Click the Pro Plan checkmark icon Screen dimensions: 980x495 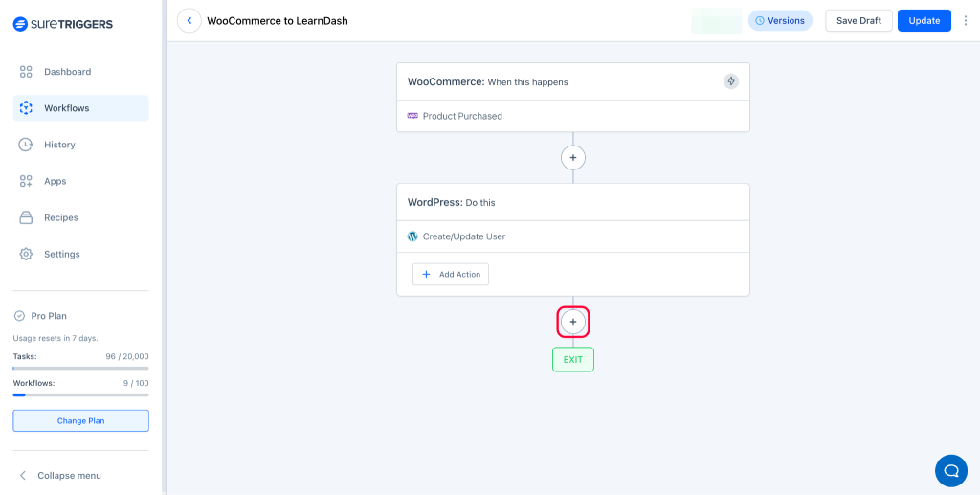coord(19,316)
